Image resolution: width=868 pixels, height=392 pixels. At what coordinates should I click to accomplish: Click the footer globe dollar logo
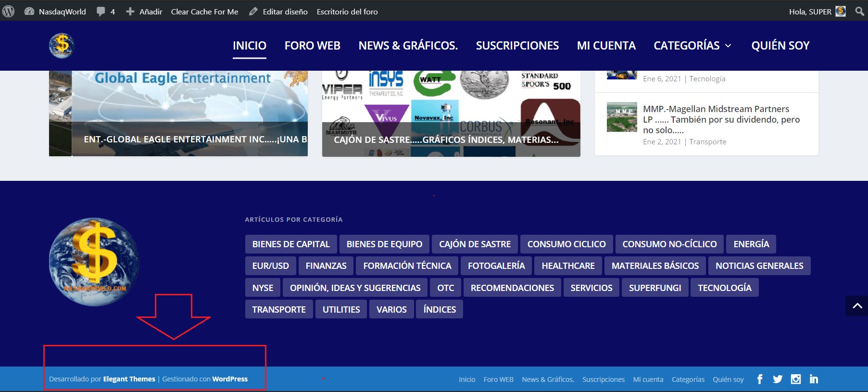click(x=94, y=262)
